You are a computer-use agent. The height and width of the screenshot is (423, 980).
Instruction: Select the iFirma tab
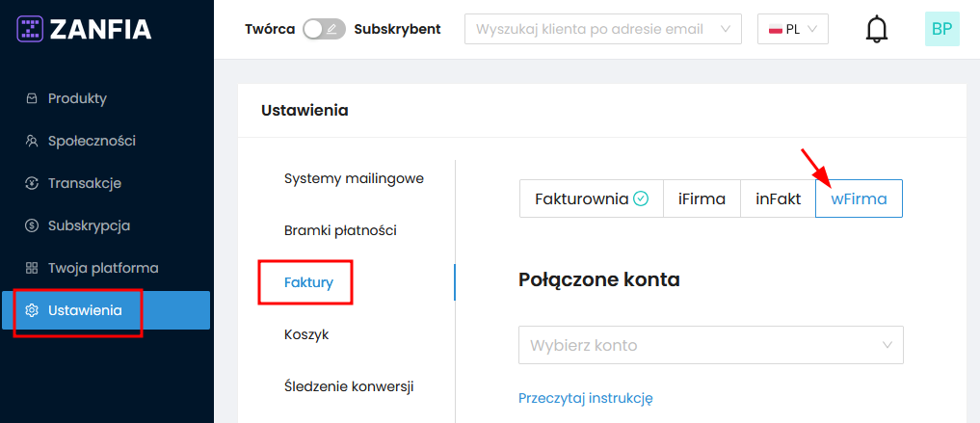click(x=702, y=198)
